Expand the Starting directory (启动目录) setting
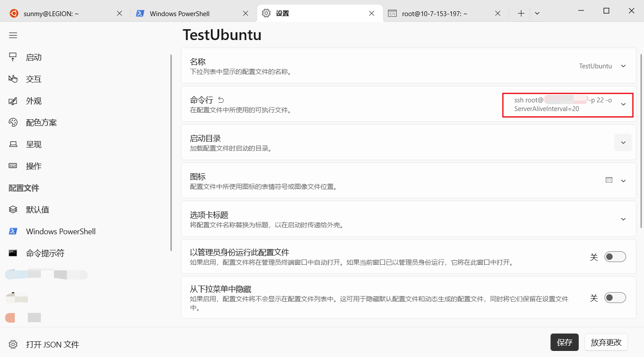This screenshot has width=644, height=357. pyautogui.click(x=623, y=143)
